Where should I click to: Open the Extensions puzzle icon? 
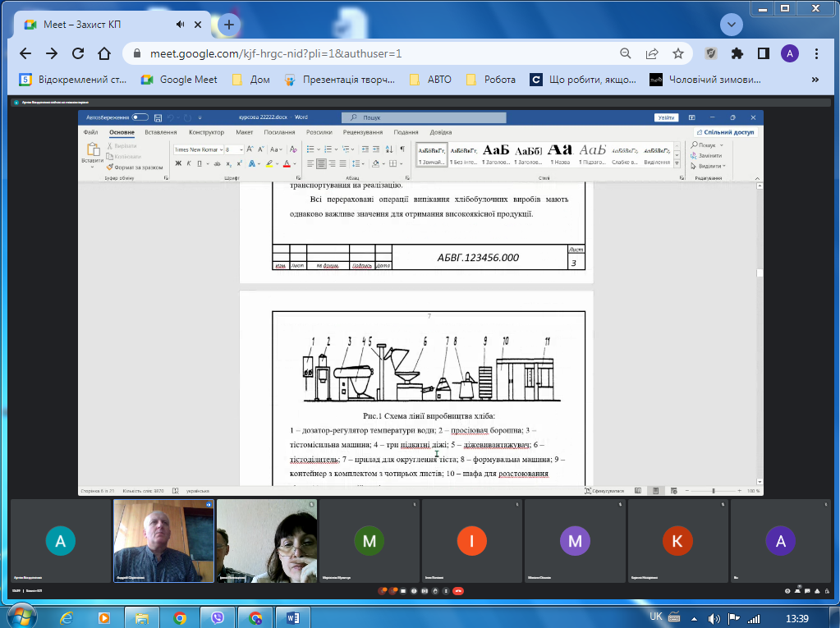tap(737, 53)
